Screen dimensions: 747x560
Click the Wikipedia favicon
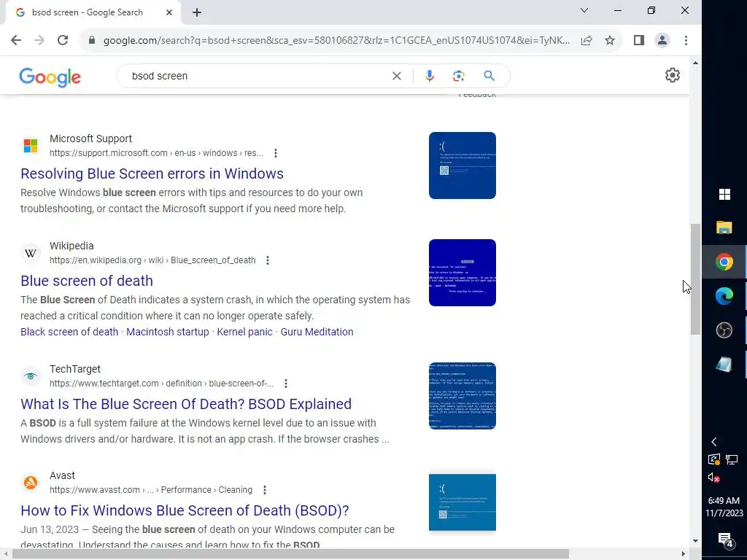pos(31,253)
